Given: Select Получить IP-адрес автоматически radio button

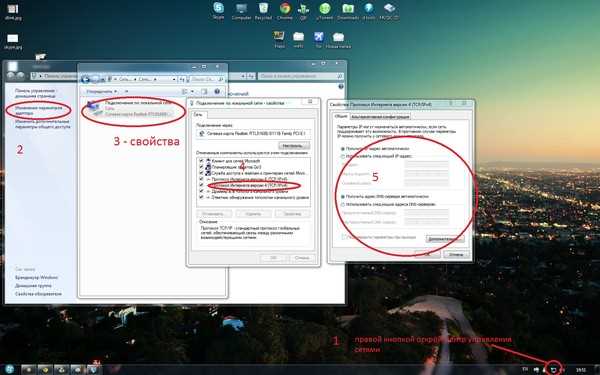Looking at the screenshot, I should point(343,148).
